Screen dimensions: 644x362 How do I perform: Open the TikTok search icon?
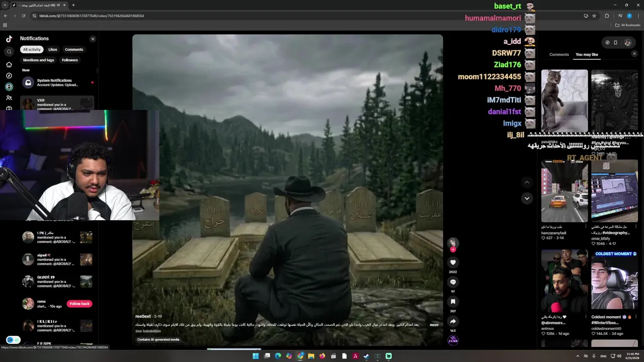click(9, 51)
